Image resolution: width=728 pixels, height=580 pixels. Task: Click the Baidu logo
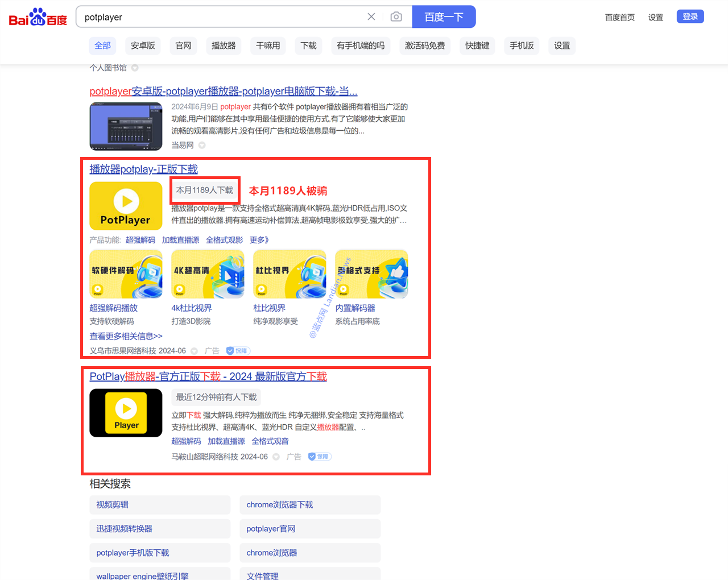point(38,17)
